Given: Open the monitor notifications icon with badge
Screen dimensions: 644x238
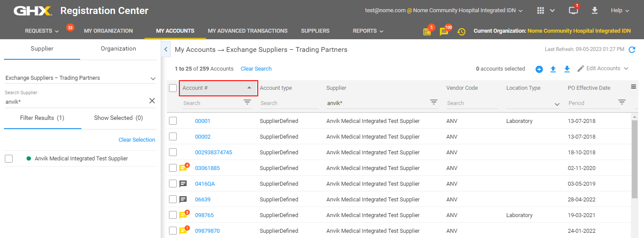Looking at the screenshot, I should tap(573, 10).
